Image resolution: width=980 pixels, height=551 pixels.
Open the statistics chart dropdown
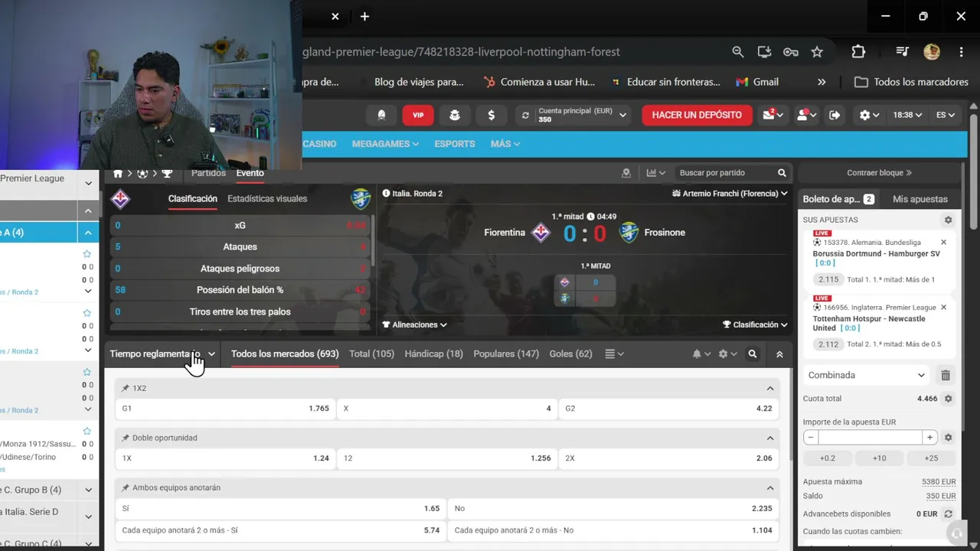click(x=656, y=173)
